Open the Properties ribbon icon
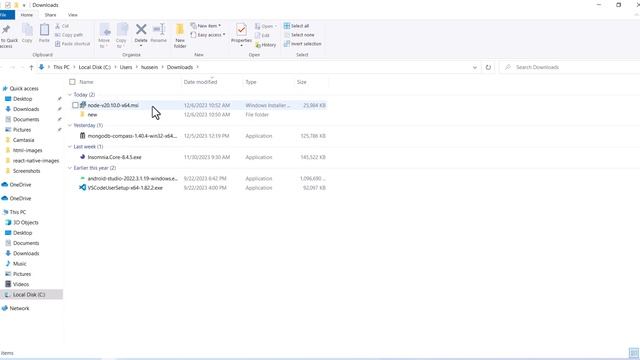640x360 pixels. pyautogui.click(x=241, y=30)
